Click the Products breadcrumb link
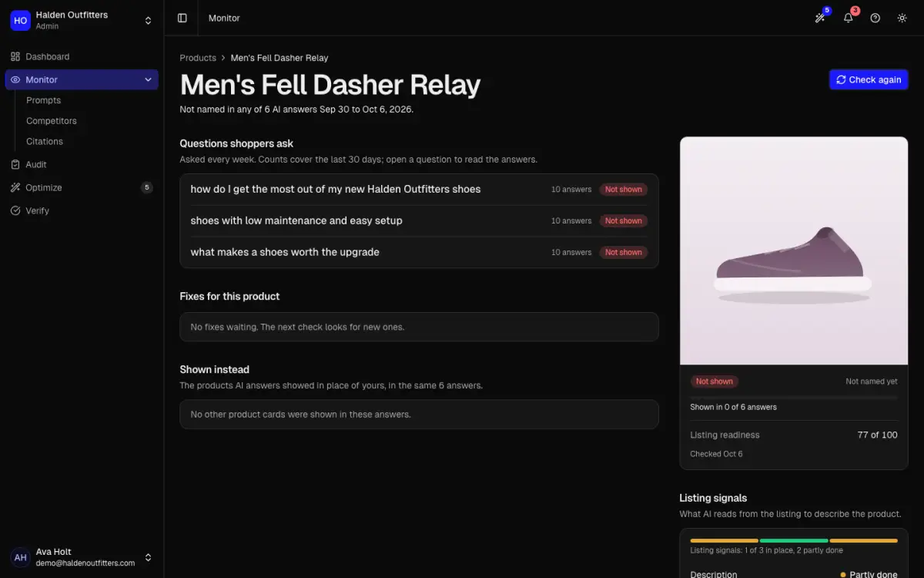The height and width of the screenshot is (578, 924). coord(198,58)
